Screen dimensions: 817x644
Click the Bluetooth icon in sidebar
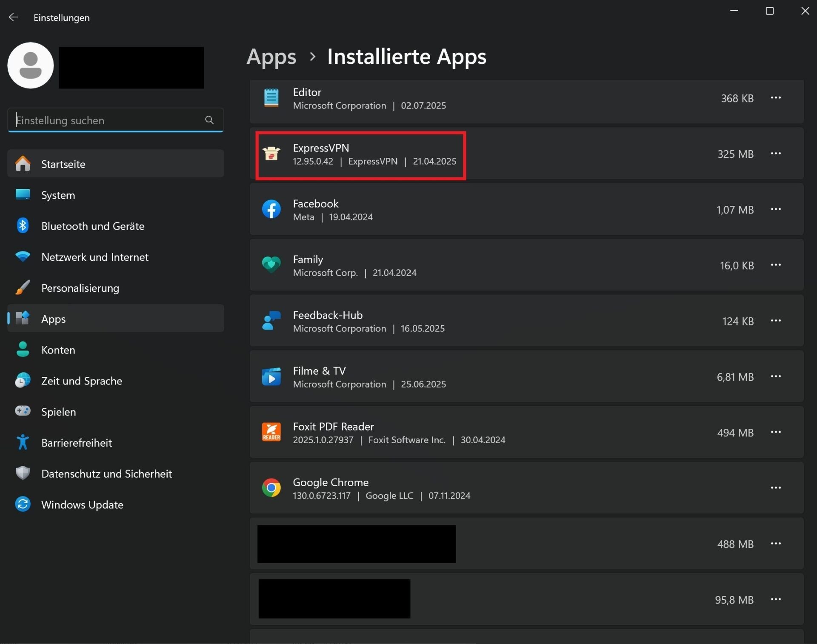[23, 225]
